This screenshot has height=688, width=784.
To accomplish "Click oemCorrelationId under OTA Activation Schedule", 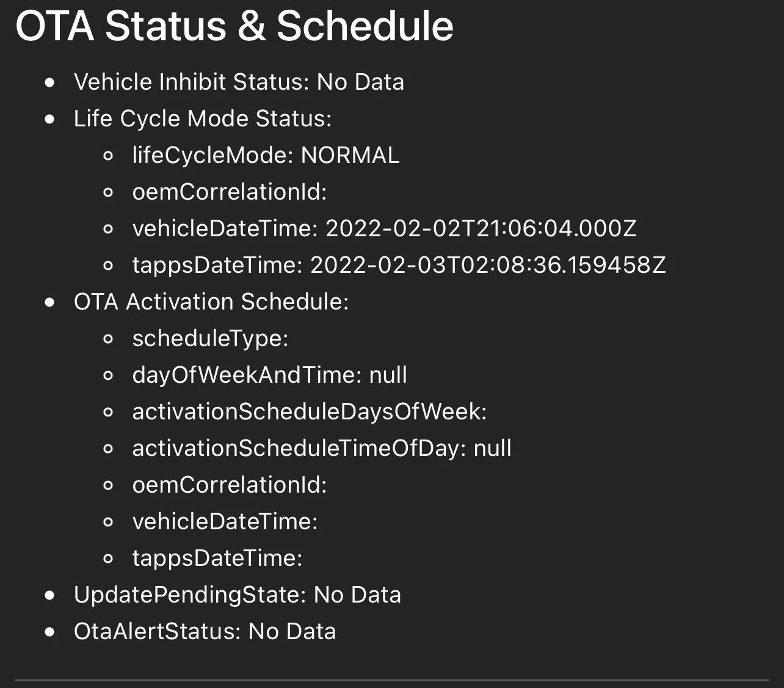I will 230,485.
